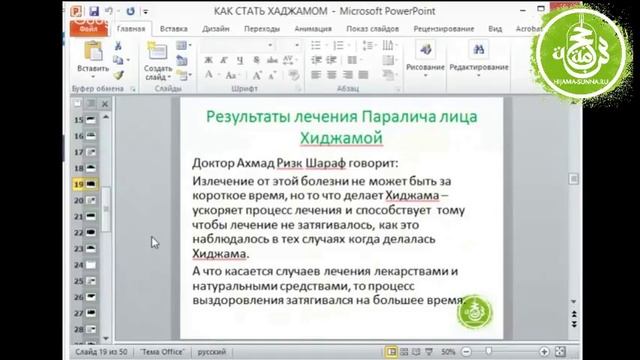Close the slide thumbnails pane X
Viewport: 640px width, 360px height.
pyautogui.click(x=105, y=104)
